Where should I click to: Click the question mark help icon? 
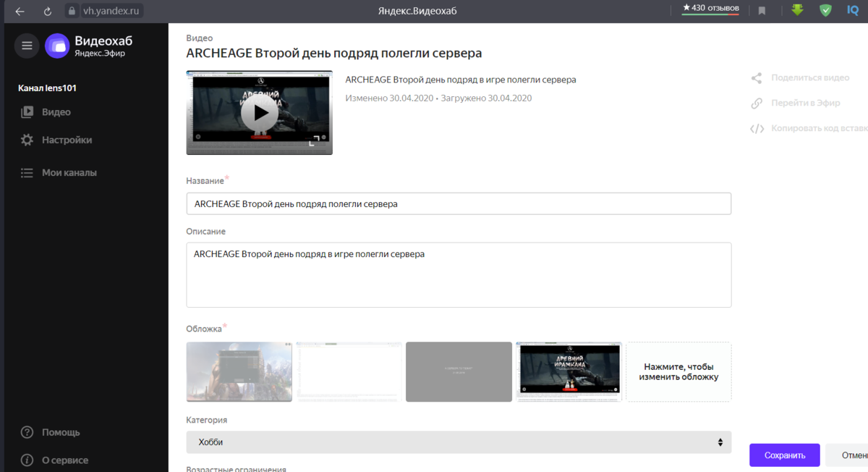(x=27, y=432)
